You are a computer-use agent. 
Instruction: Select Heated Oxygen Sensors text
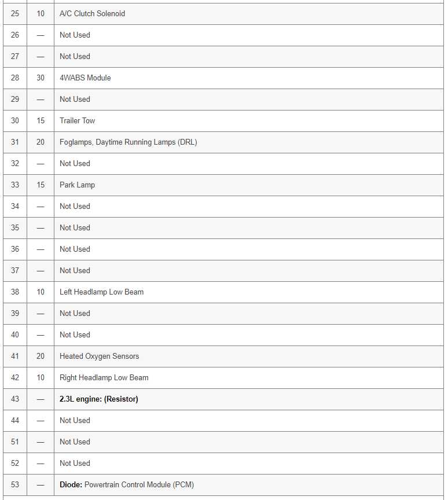(99, 356)
